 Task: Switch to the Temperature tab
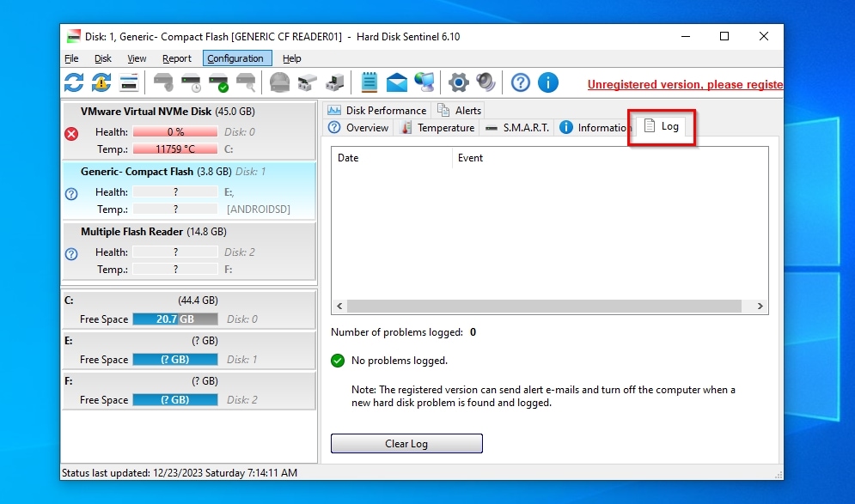pyautogui.click(x=438, y=127)
